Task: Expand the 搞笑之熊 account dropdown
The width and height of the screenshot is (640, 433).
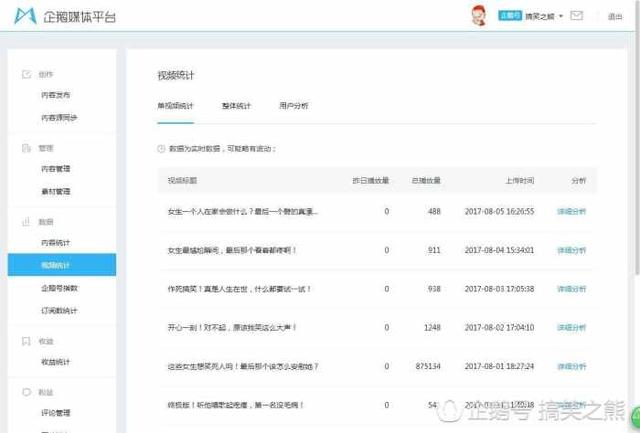Action: tap(546, 16)
